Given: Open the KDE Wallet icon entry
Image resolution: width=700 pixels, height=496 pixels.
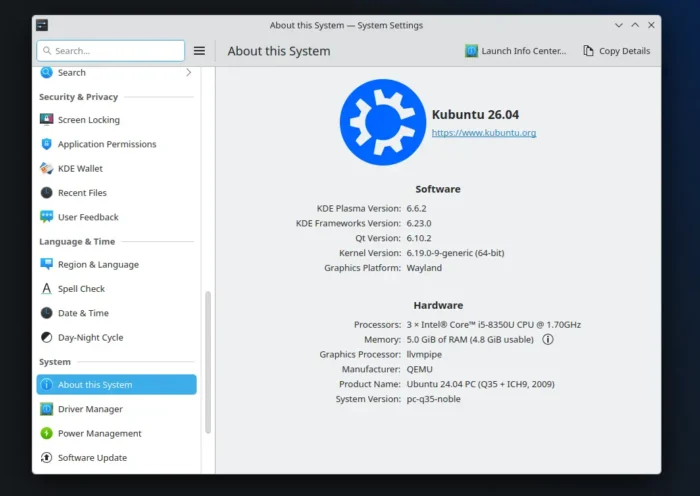Looking at the screenshot, I should 46,168.
